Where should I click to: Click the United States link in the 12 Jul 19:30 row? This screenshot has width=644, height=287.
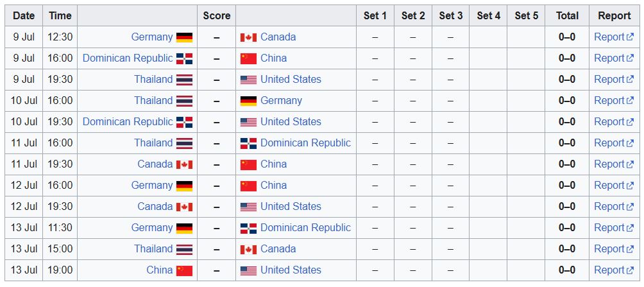[x=291, y=206]
